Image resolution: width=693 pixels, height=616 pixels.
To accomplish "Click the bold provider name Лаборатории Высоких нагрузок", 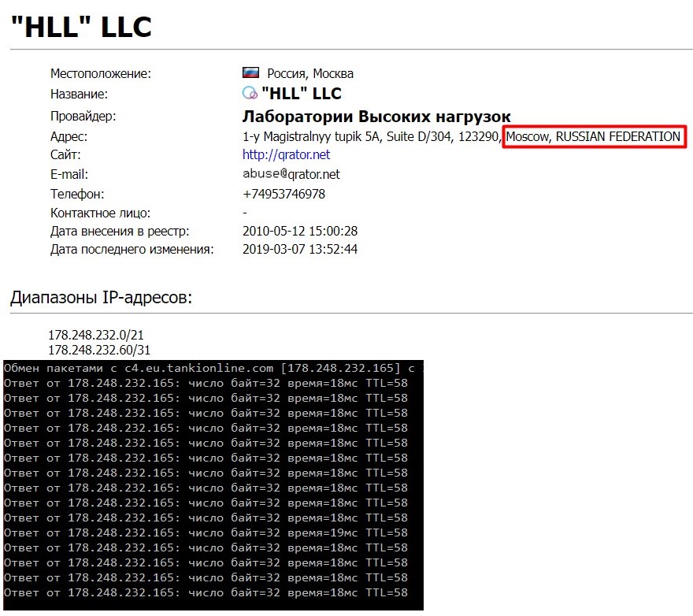I will 376,117.
